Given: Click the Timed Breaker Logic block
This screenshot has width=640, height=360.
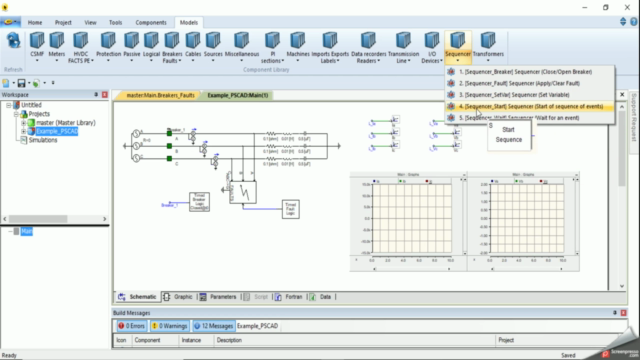Looking at the screenshot, I should pyautogui.click(x=199, y=202).
